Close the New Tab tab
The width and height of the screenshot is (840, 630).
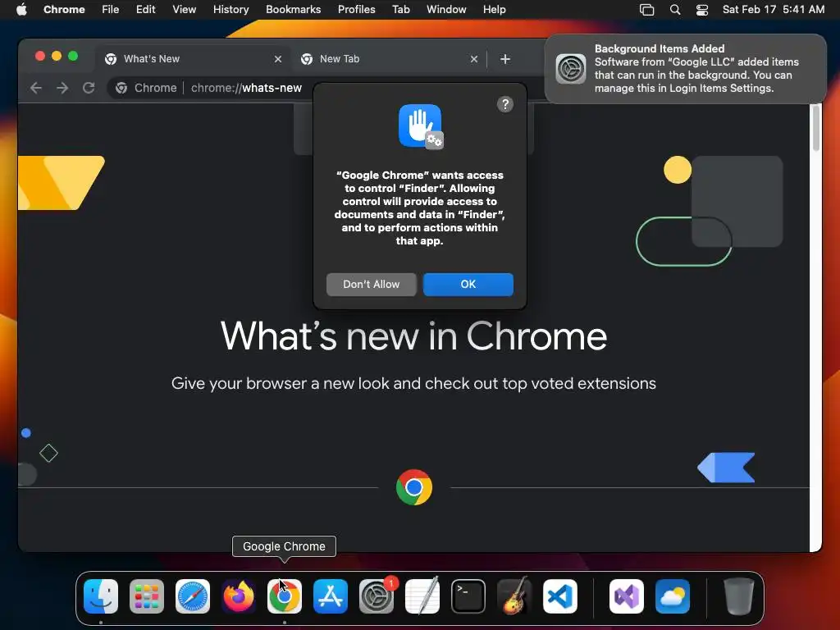tap(473, 59)
